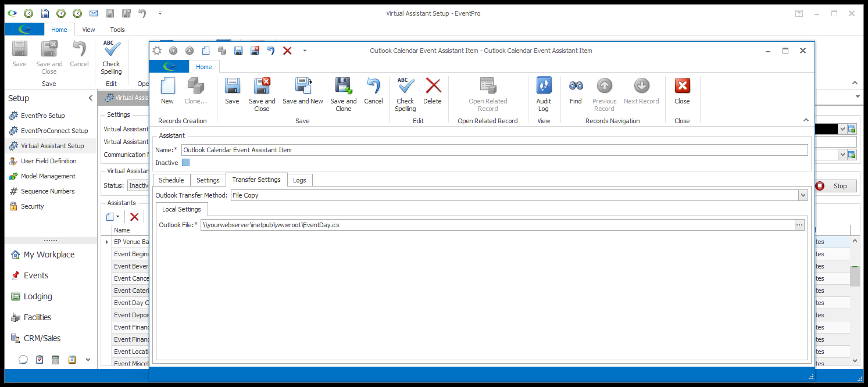Click the Home tab in the assistant item dialog
The height and width of the screenshot is (387, 868).
(x=204, y=67)
